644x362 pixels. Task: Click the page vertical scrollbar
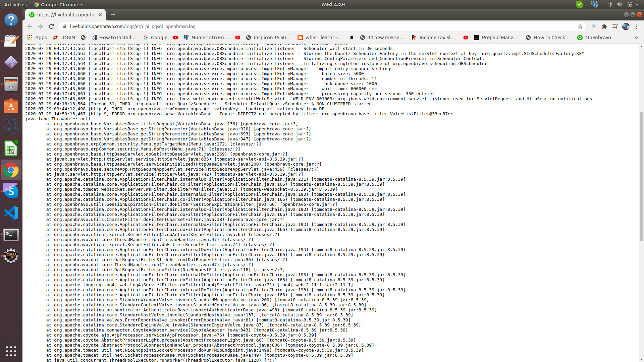coord(641,176)
